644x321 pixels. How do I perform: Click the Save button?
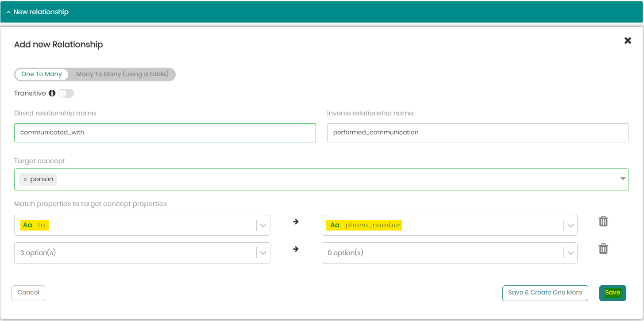[613, 293]
